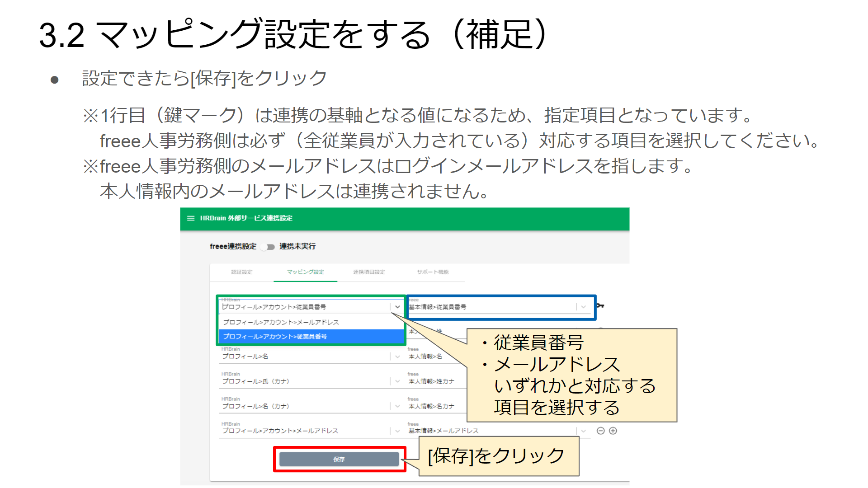Click the freee 本人情報>名カナ field
This screenshot has width=868, height=488.
click(x=437, y=406)
